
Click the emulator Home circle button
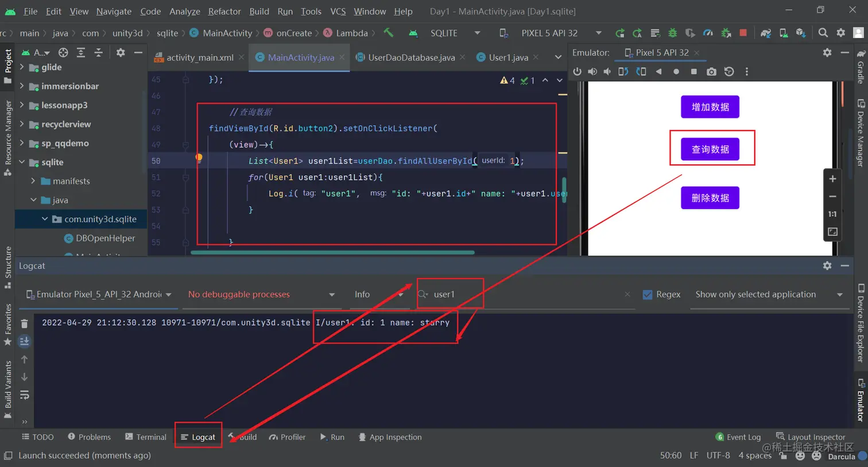tap(676, 71)
